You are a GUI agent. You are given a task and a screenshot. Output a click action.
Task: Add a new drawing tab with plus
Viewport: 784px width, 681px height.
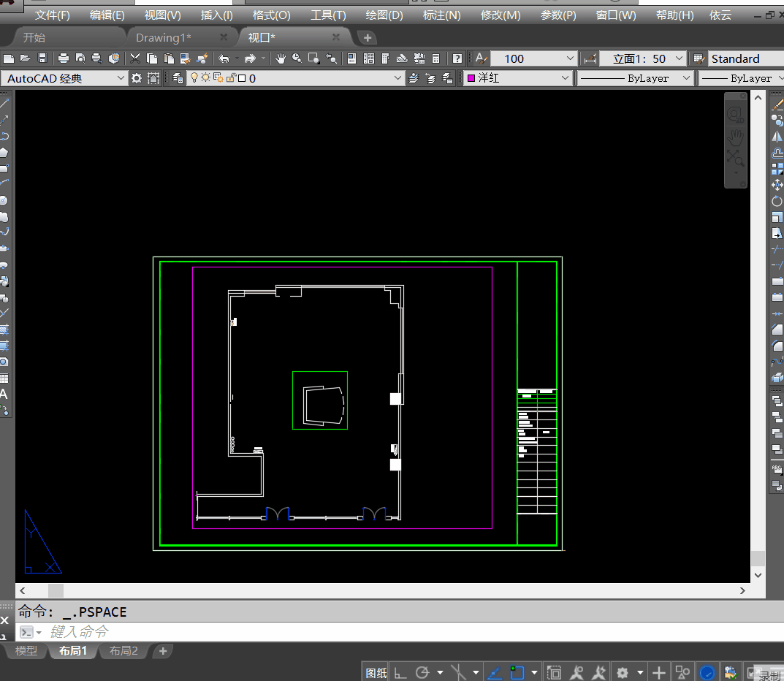click(368, 37)
